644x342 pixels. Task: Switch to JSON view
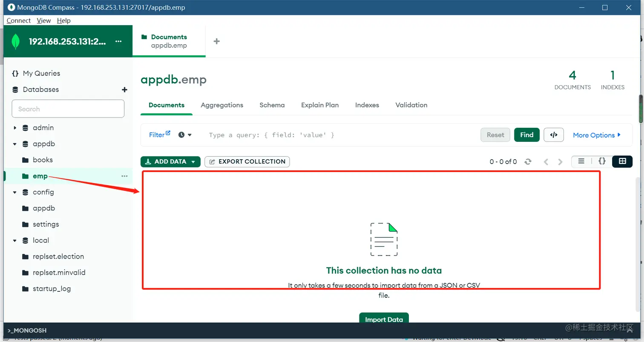[x=602, y=161]
